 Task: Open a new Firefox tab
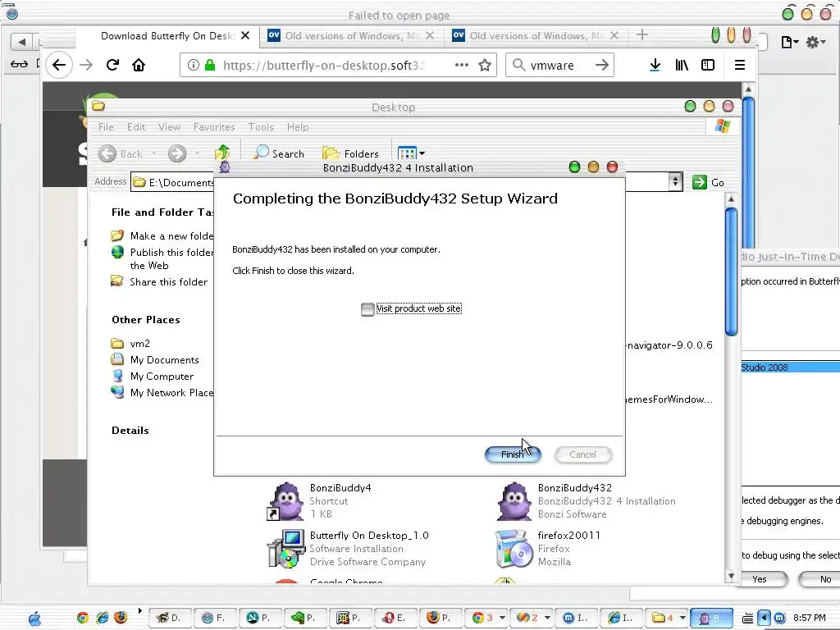[x=642, y=35]
